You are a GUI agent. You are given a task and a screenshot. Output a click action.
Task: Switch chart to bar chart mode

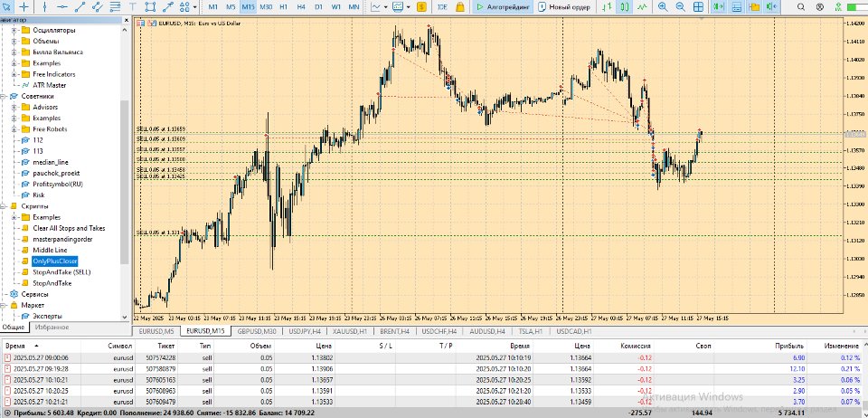tap(608, 6)
